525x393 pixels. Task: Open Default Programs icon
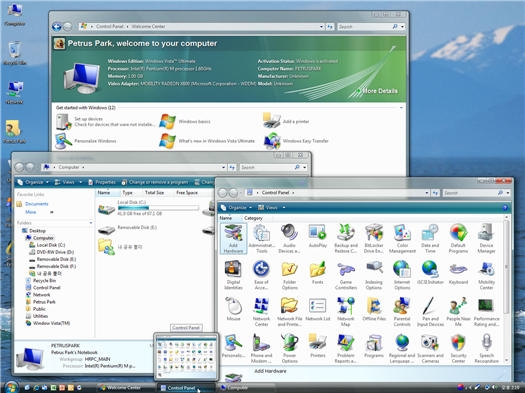(458, 239)
